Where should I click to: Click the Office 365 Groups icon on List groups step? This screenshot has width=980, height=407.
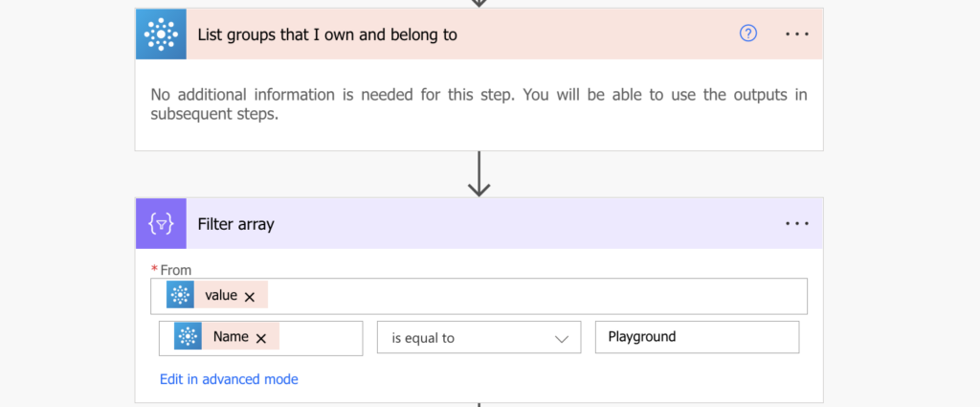(x=161, y=34)
